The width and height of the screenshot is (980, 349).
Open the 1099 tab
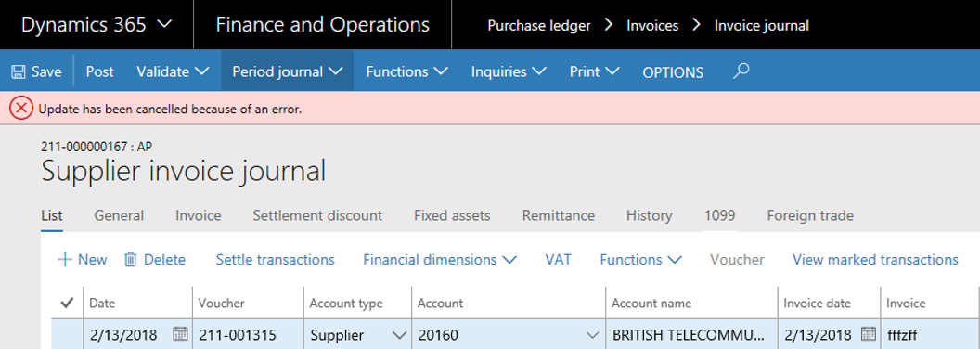pyautogui.click(x=719, y=215)
